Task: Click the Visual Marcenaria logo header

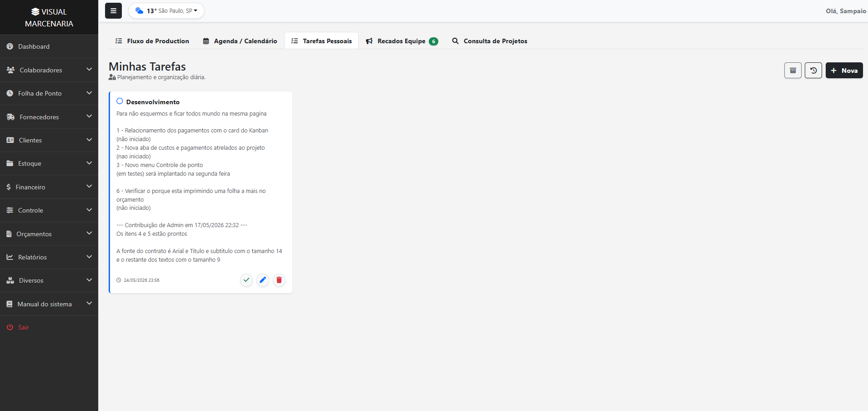Action: (x=49, y=17)
